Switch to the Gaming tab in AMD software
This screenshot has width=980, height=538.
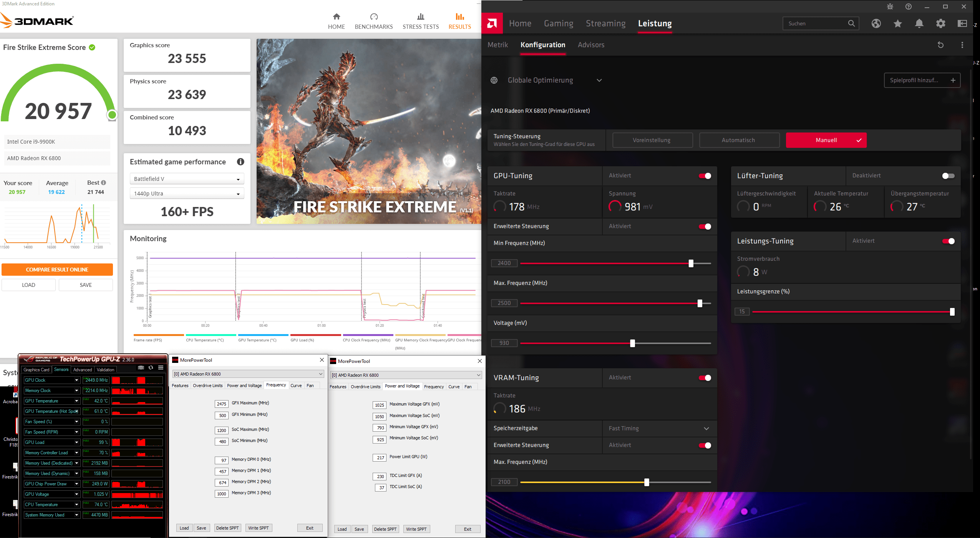click(559, 23)
